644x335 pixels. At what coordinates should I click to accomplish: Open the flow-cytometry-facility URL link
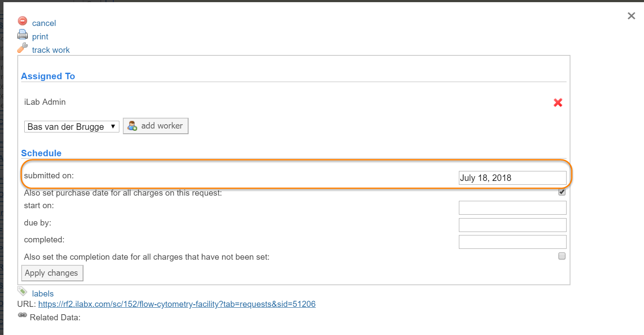[x=177, y=304]
